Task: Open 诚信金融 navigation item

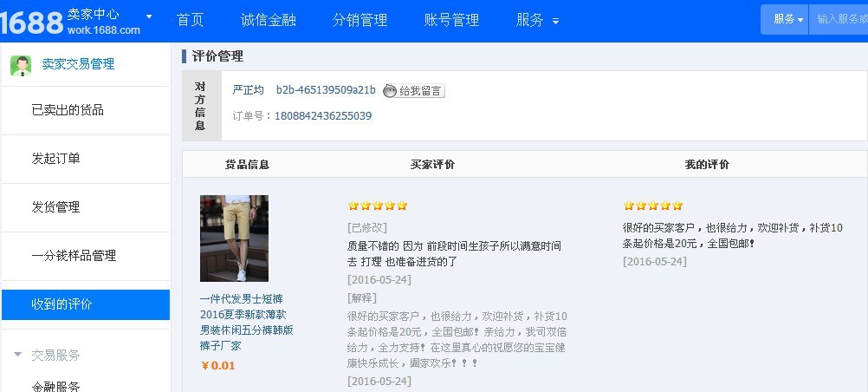Action: [268, 20]
